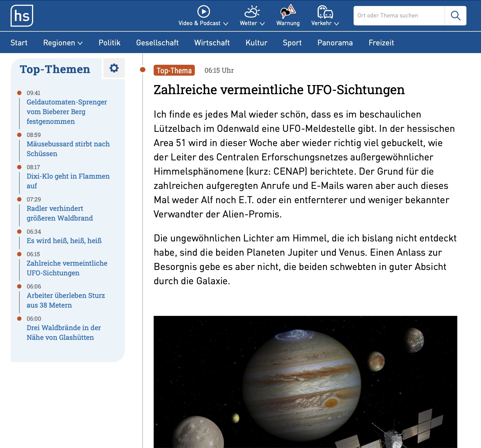The height and width of the screenshot is (448, 481).
Task: Open the Politik section
Action: tap(109, 43)
